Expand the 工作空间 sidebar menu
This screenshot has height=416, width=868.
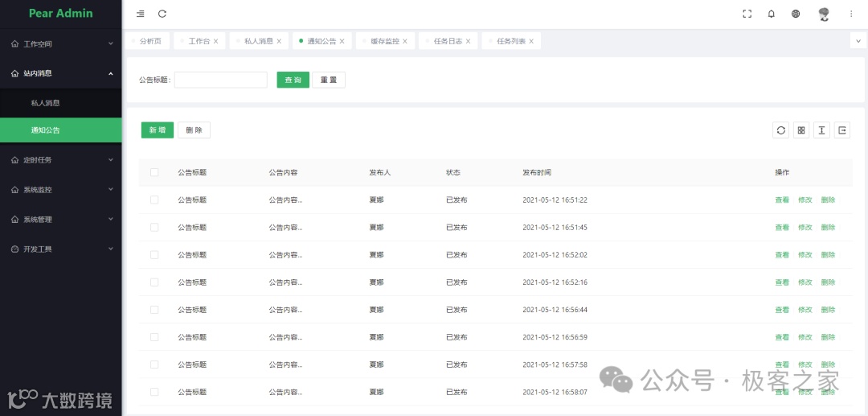61,43
